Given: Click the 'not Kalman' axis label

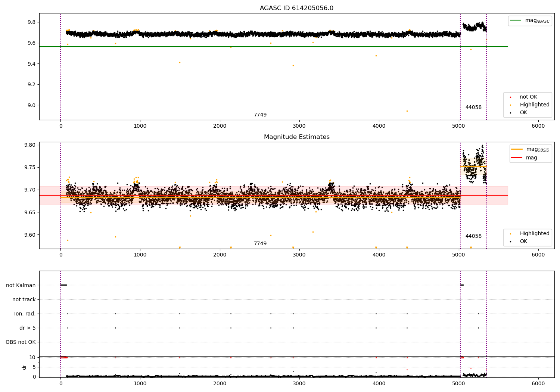Looking at the screenshot, I should pyautogui.click(x=21, y=285).
